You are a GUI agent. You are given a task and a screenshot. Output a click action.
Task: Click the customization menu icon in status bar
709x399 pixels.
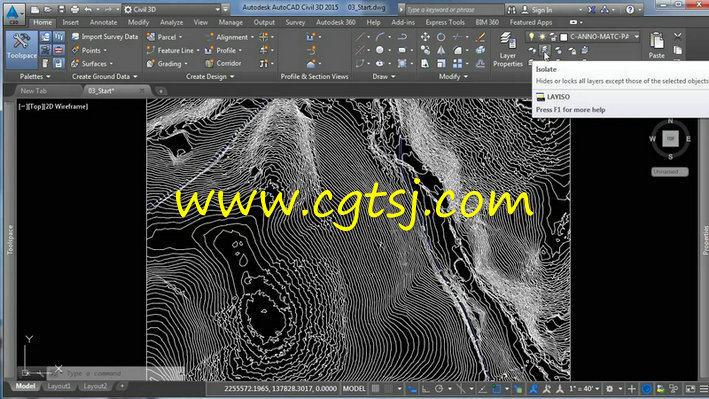pos(704,389)
